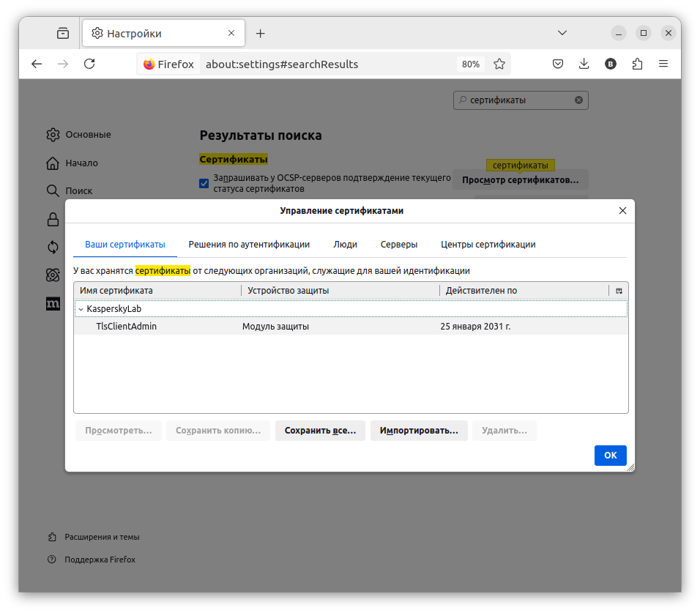The height and width of the screenshot is (613, 700).
Task: Click the Модуль защиты cell
Action: (275, 327)
